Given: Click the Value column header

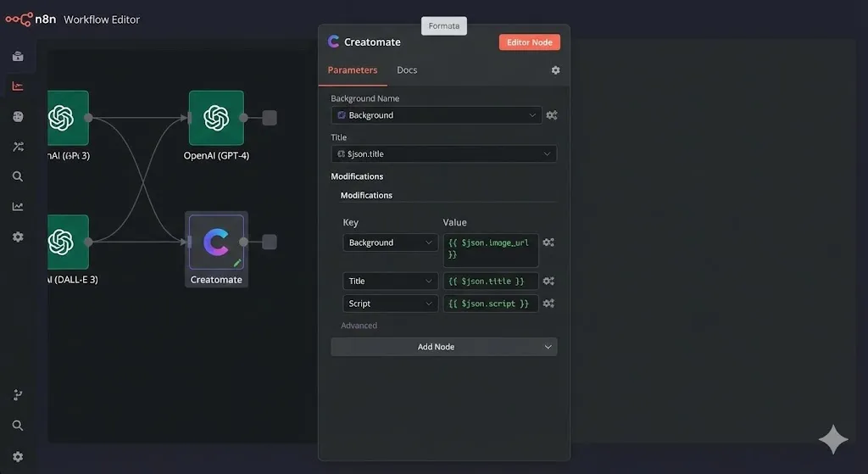Looking at the screenshot, I should (454, 223).
